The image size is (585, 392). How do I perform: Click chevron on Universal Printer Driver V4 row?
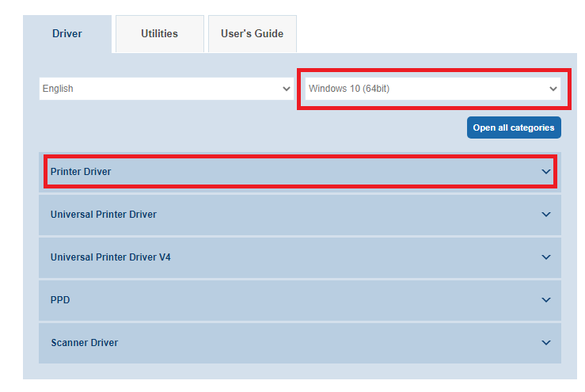tap(546, 257)
